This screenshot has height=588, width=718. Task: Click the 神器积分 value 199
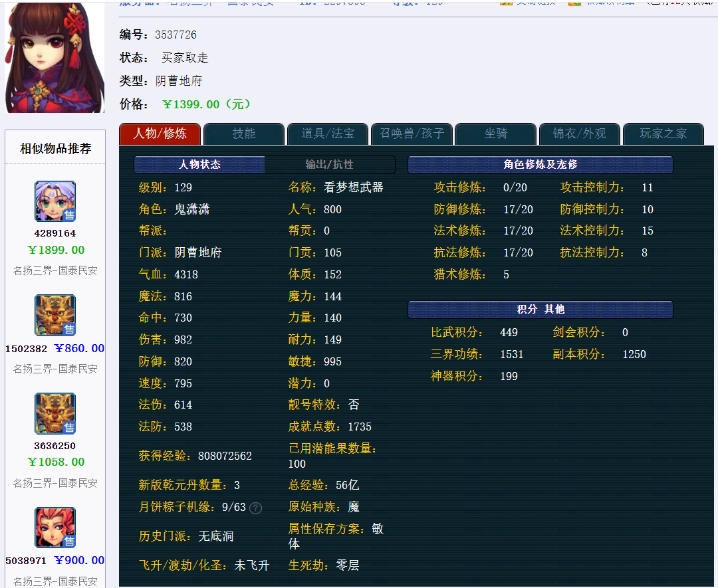pyautogui.click(x=509, y=376)
